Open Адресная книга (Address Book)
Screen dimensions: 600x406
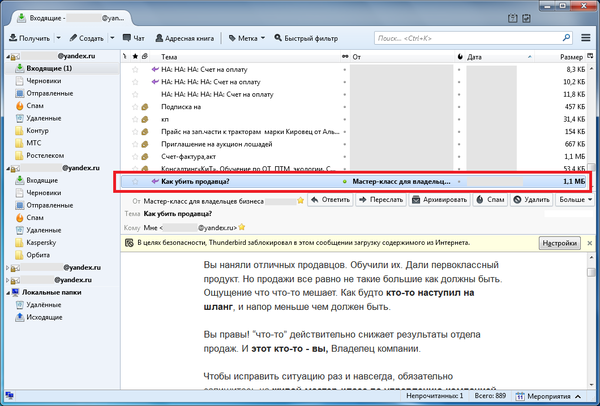point(188,38)
